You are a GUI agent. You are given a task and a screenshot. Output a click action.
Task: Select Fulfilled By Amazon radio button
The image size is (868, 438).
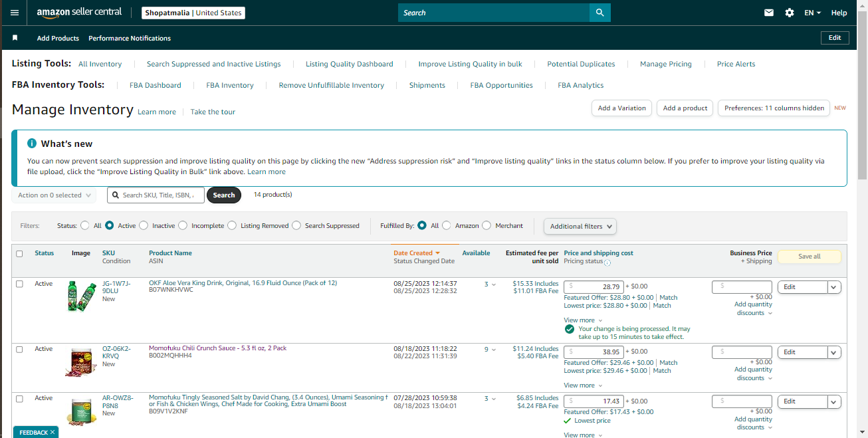pyautogui.click(x=447, y=225)
